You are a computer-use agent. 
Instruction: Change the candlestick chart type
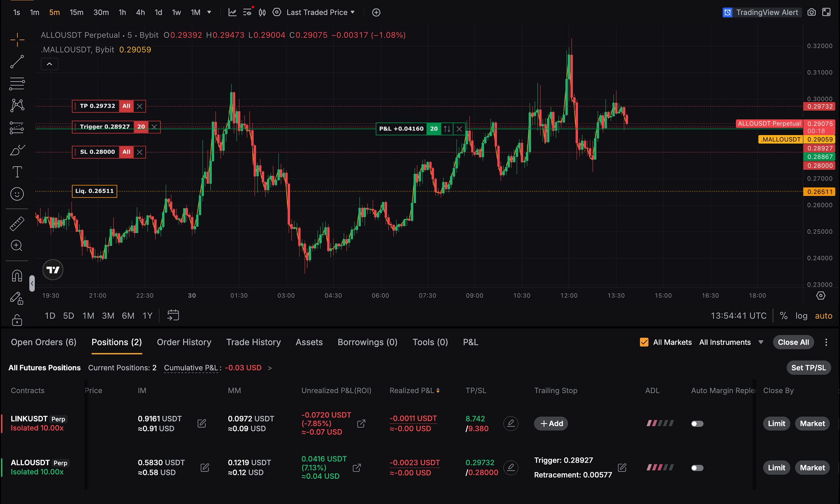pyautogui.click(x=262, y=13)
